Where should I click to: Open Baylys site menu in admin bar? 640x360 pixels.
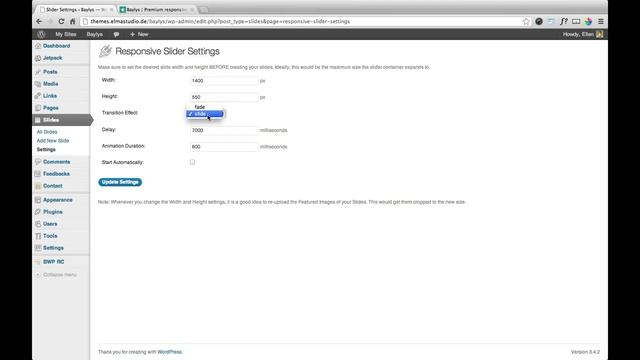point(95,34)
